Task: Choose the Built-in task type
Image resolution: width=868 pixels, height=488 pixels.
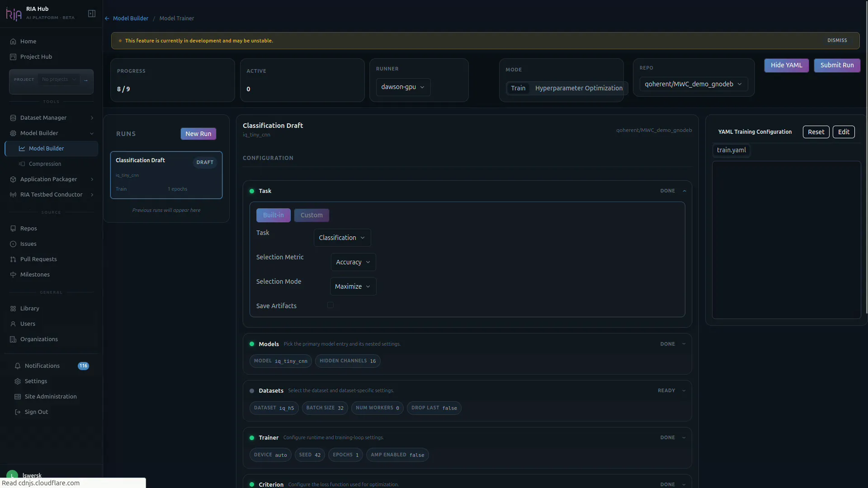Action: 274,215
